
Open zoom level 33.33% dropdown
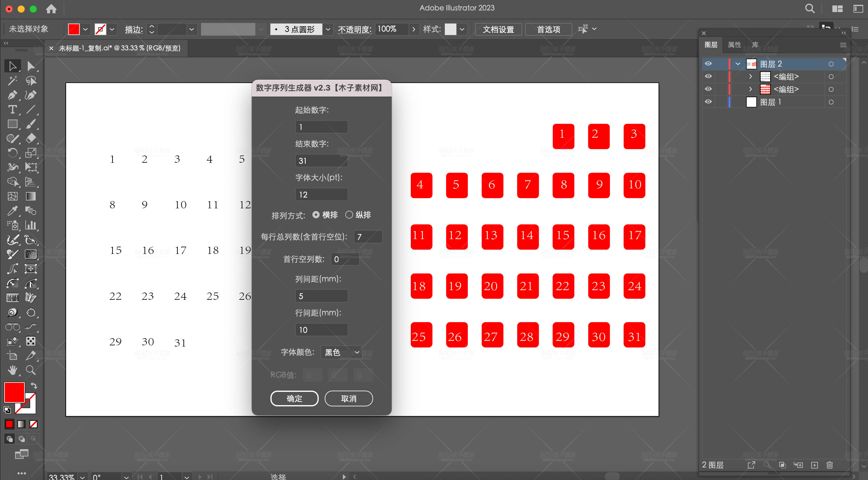coord(82,477)
